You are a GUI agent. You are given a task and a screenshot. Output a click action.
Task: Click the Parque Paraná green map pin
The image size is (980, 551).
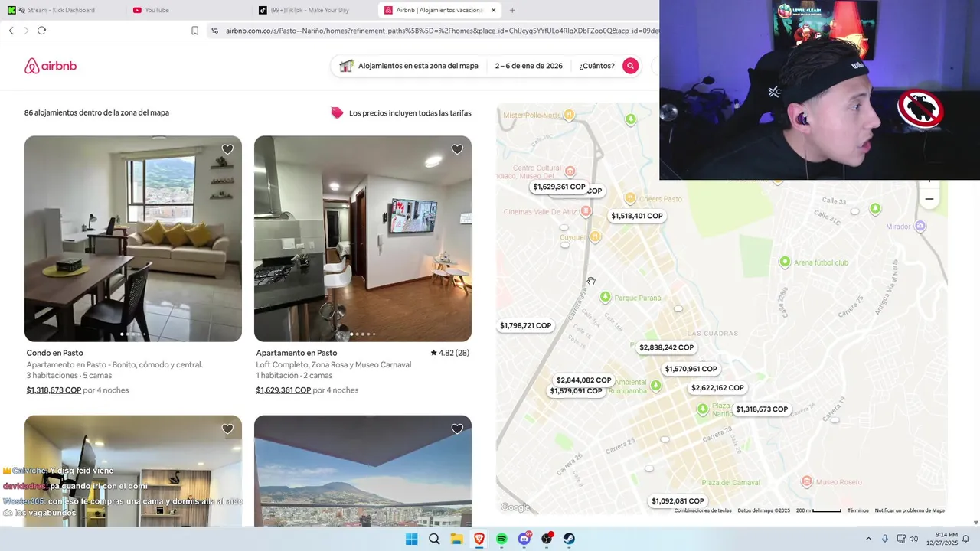[605, 297]
